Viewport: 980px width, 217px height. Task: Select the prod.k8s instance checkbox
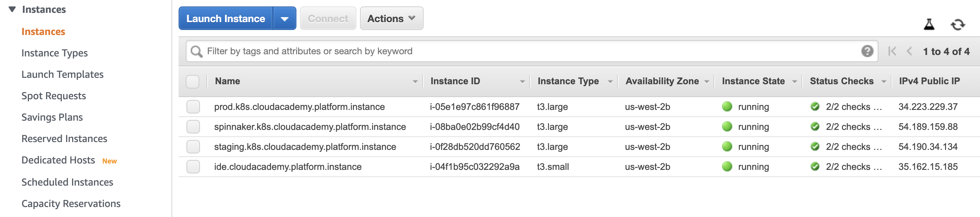coord(193,107)
